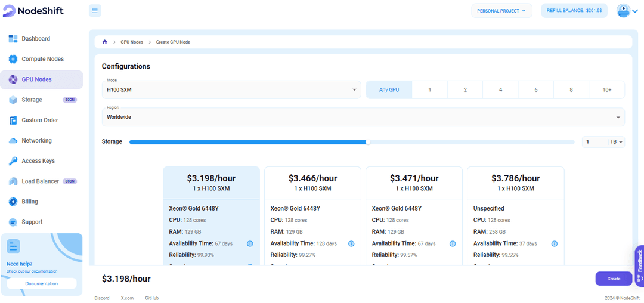The width and height of the screenshot is (644, 303).
Task: Open the user avatar menu
Action: click(624, 11)
